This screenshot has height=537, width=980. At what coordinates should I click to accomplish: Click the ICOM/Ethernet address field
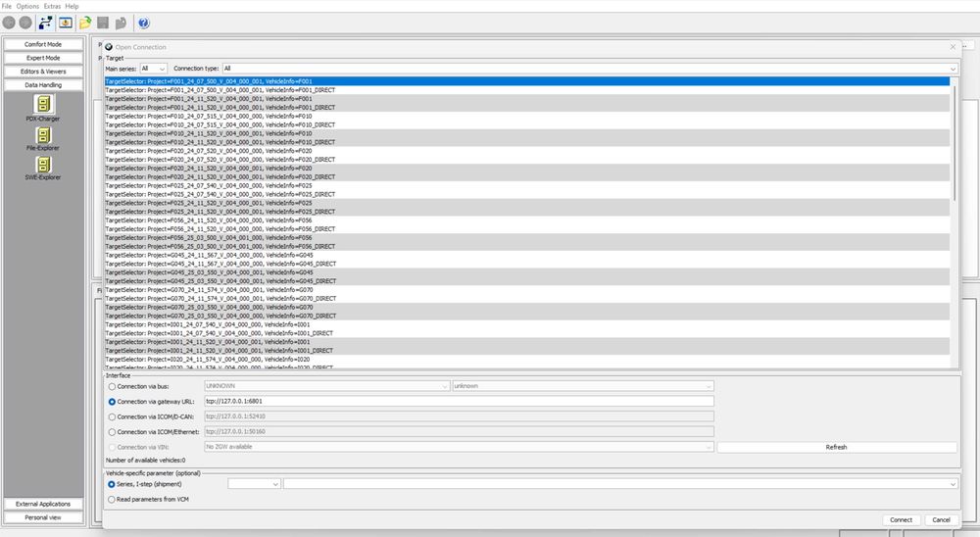coord(459,431)
